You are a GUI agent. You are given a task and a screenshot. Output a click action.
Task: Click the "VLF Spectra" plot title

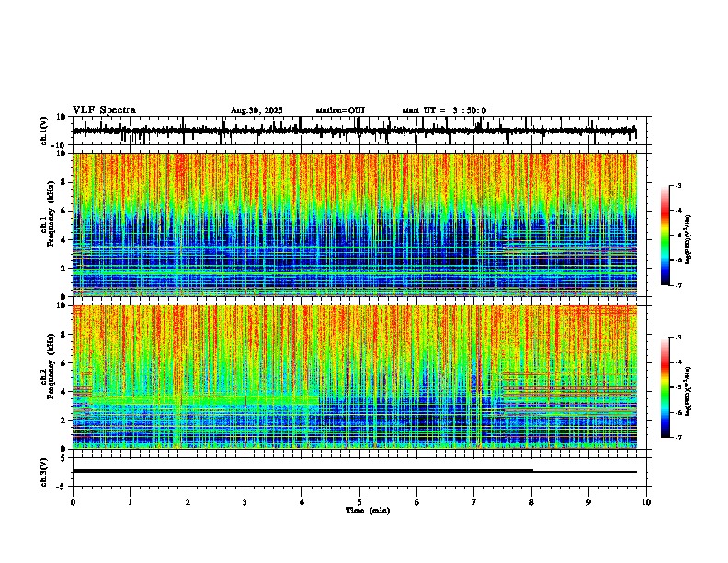pyautogui.click(x=104, y=109)
